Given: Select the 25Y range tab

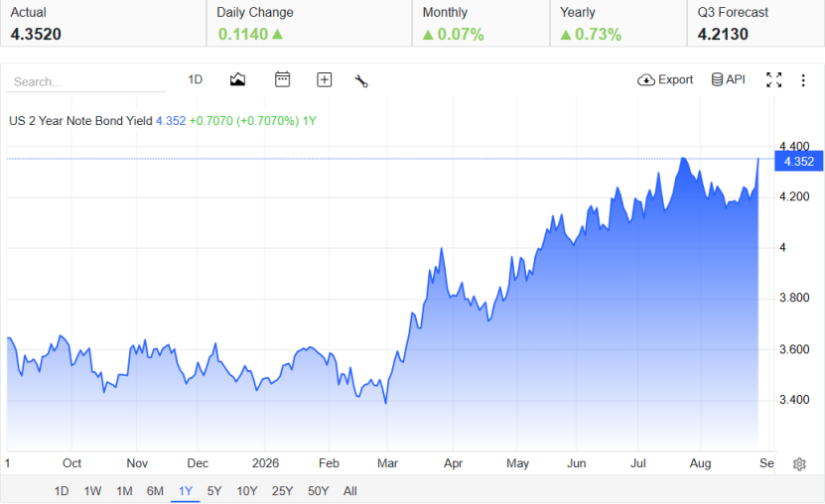Looking at the screenshot, I should [282, 491].
